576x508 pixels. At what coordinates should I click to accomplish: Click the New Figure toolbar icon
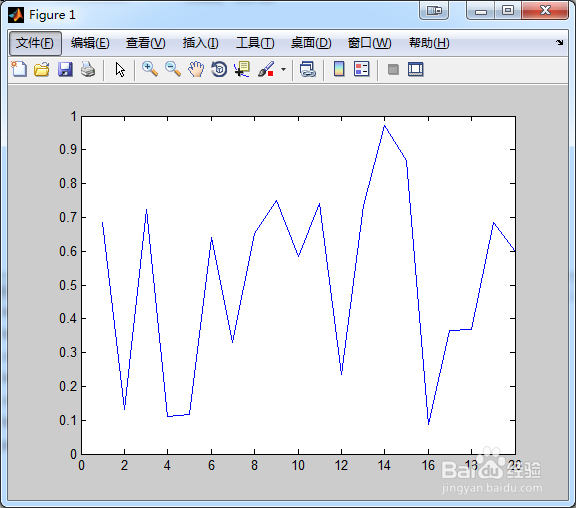(19, 69)
